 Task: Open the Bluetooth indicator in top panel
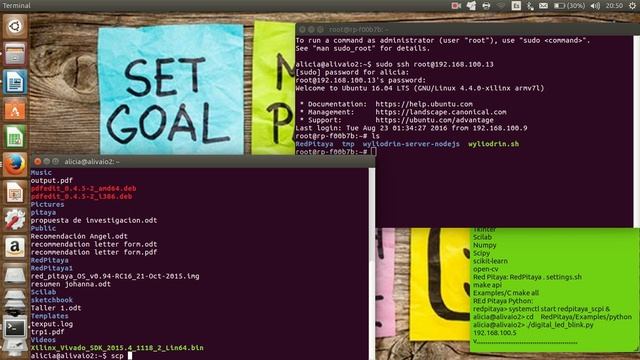point(530,6)
